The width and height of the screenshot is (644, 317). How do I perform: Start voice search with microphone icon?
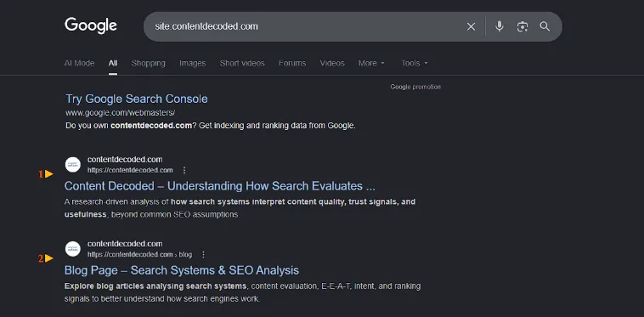coord(499,26)
